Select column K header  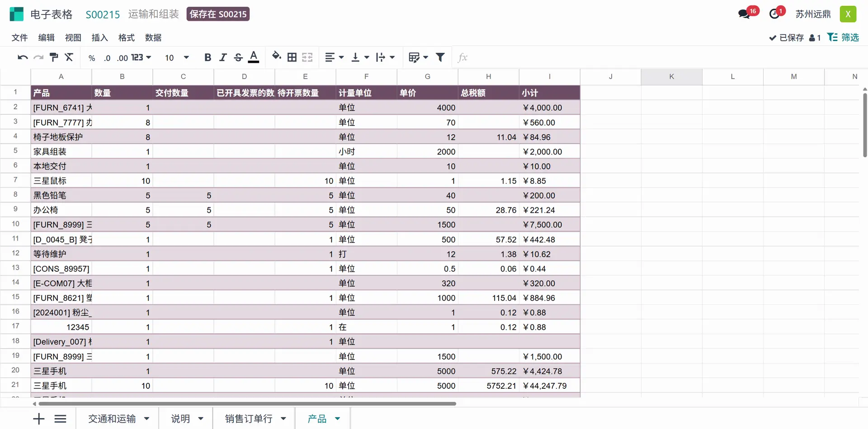[671, 76]
